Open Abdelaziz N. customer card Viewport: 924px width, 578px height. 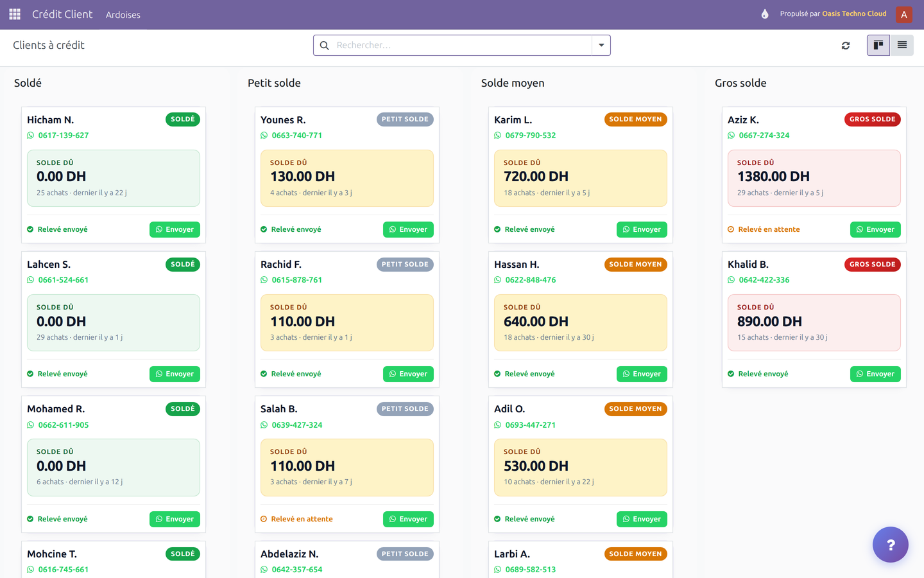tap(347, 559)
